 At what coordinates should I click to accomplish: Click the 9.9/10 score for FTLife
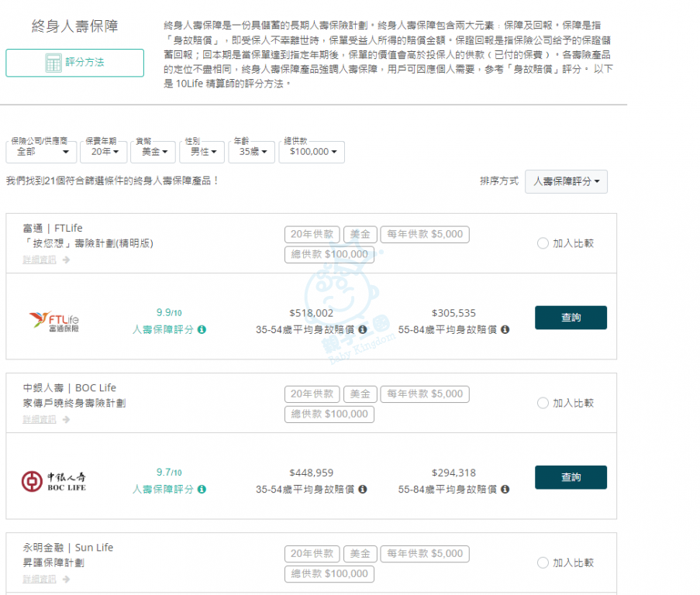[x=169, y=313]
